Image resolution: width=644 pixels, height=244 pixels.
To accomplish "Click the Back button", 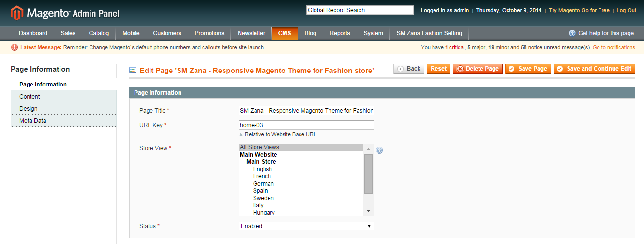I will pos(409,69).
